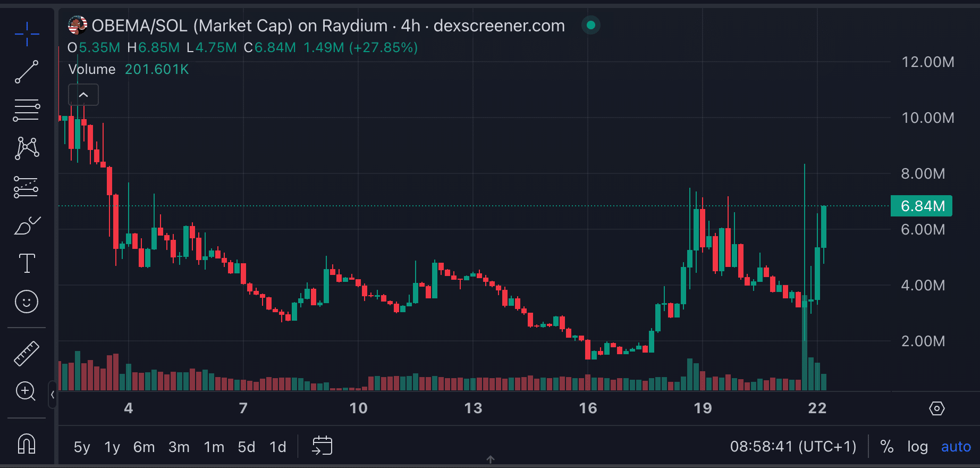
Task: Select the Text annotation tool
Action: pyautogui.click(x=27, y=263)
